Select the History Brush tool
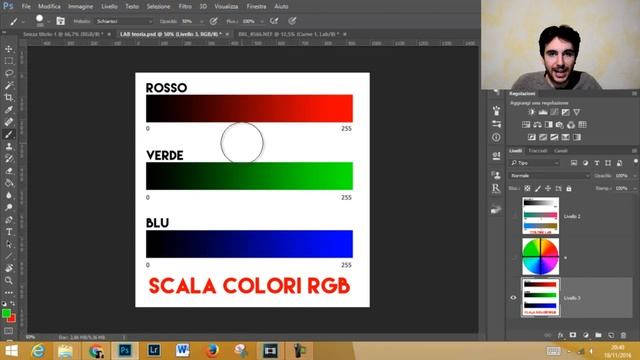 9,159
